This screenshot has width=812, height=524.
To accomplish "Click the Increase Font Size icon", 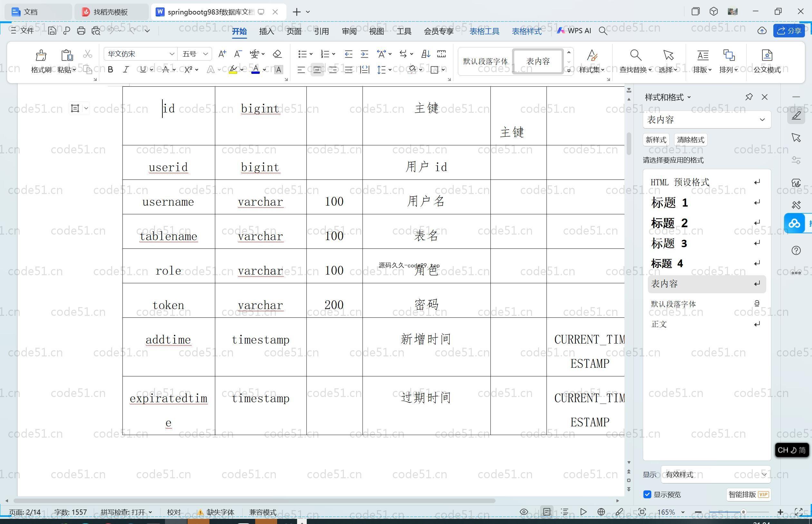I will (222, 54).
